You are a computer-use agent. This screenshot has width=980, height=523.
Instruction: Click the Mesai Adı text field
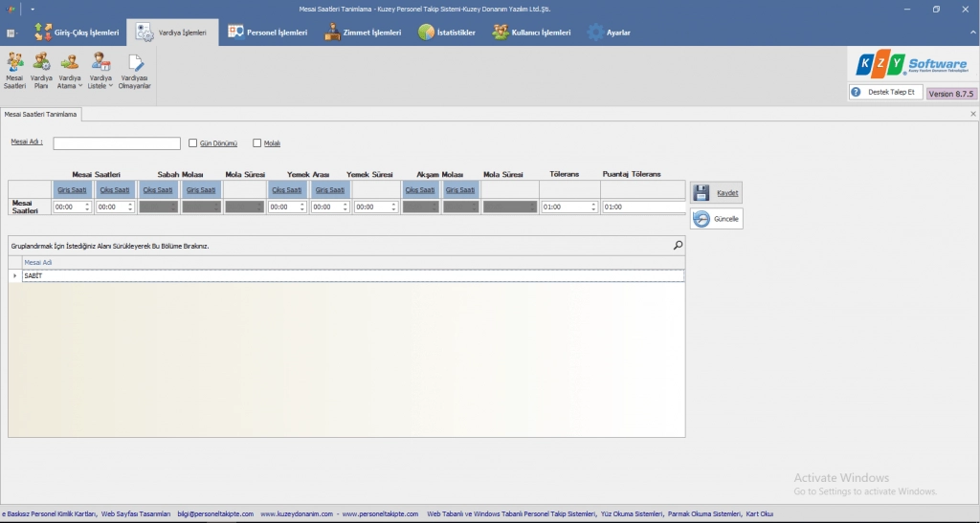point(117,143)
